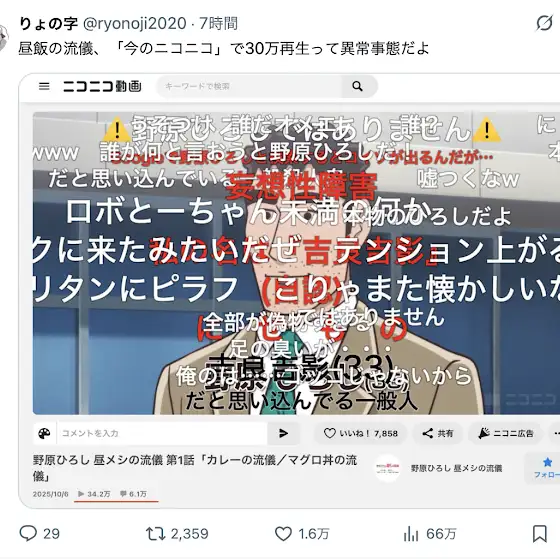
Task: View tweet analytics bar chart icon
Action: pos(411,534)
